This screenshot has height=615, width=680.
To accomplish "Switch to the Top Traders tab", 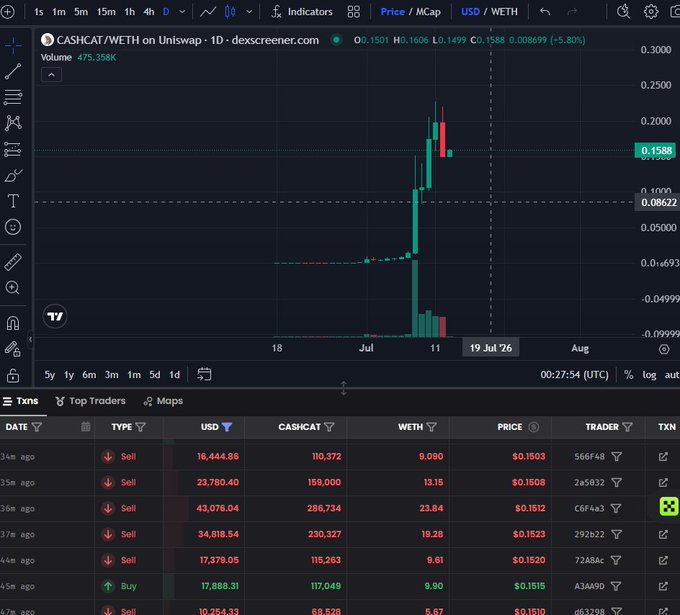I will (90, 401).
